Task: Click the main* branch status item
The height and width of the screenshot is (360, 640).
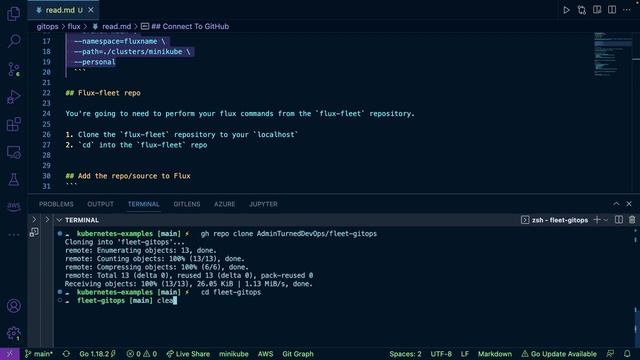Action: (39, 354)
